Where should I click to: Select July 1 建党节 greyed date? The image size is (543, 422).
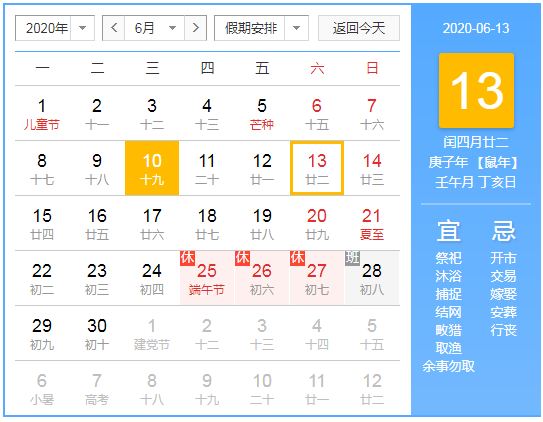click(x=152, y=333)
